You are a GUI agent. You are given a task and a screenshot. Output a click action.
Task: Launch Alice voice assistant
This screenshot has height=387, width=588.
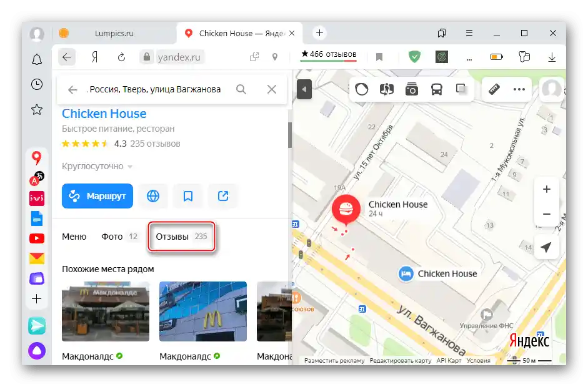tap(37, 351)
